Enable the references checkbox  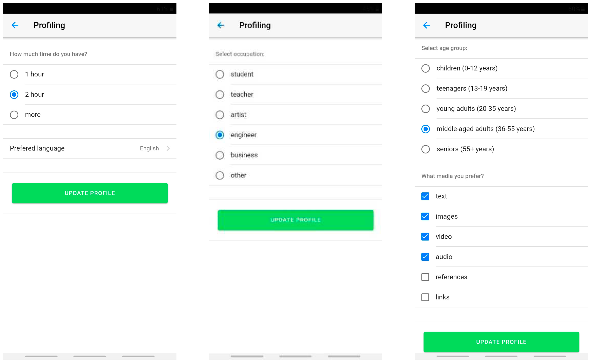point(425,277)
